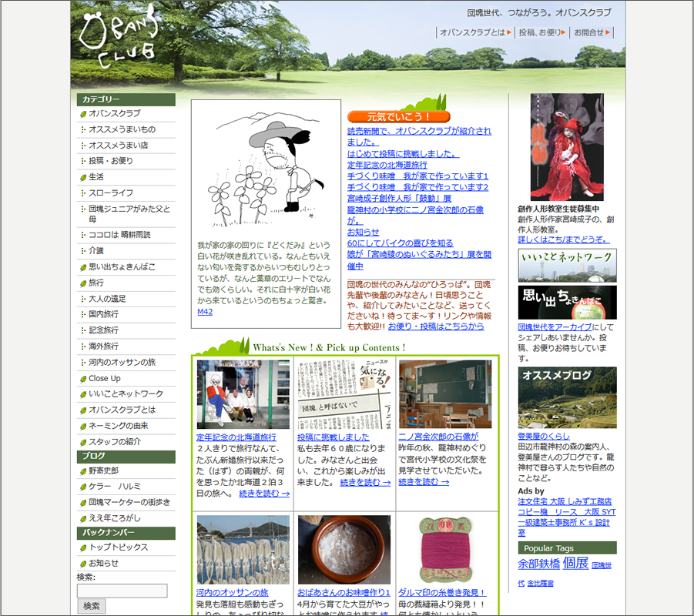694x616 pixels.
Task: Click the classroom photo thumbnail
Action: tap(445, 394)
